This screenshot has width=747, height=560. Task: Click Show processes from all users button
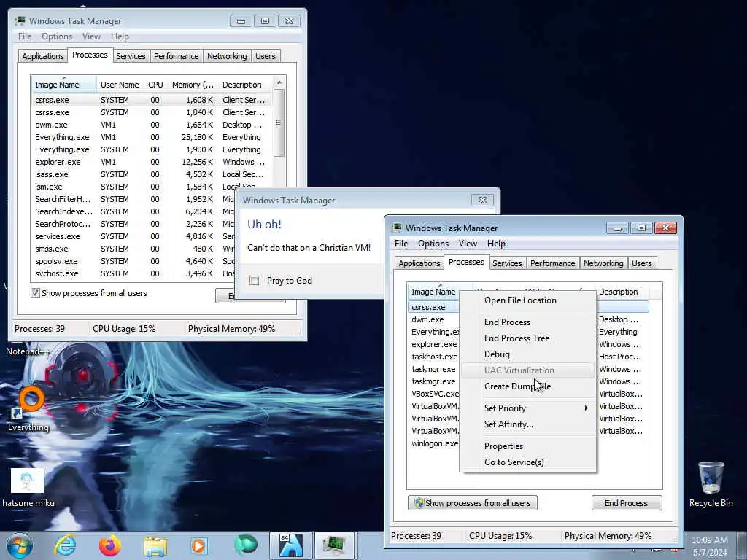[x=473, y=503]
